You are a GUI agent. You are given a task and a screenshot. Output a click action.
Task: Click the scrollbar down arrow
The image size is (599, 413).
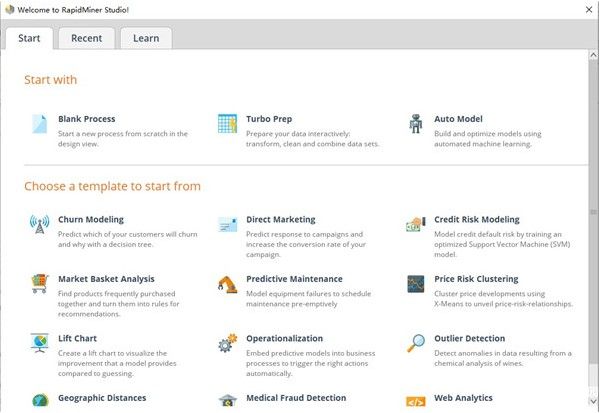pyautogui.click(x=593, y=401)
